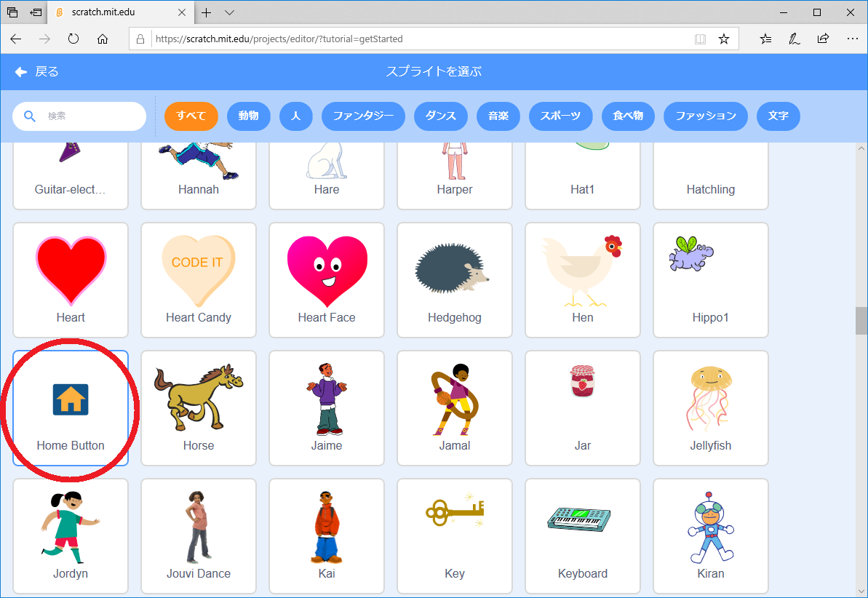
Task: Pick the Kai sprite
Action: point(327,536)
